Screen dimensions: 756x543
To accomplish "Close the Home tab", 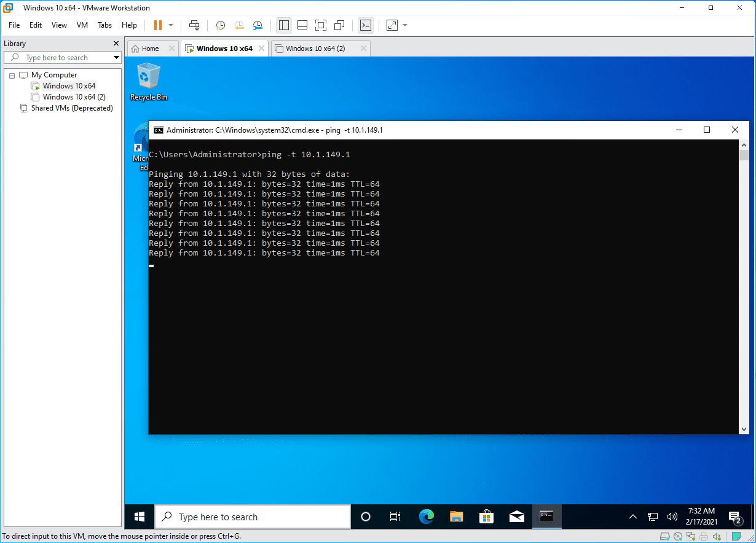I will pos(171,49).
